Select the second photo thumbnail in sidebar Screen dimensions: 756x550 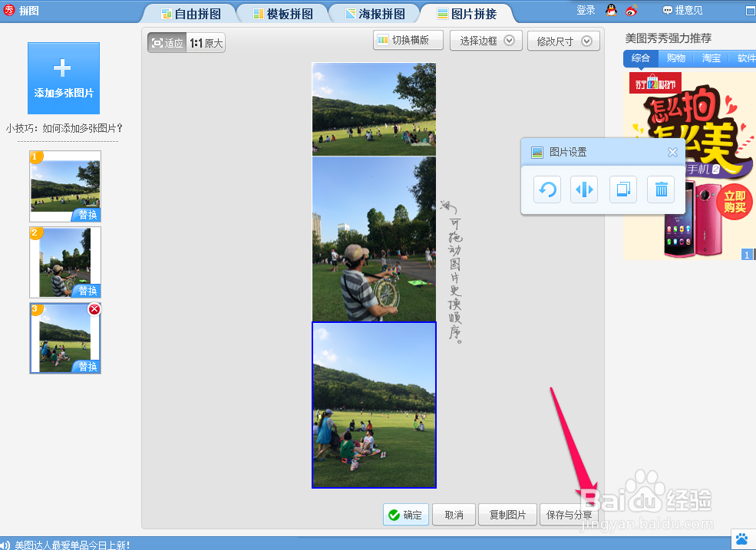(64, 261)
